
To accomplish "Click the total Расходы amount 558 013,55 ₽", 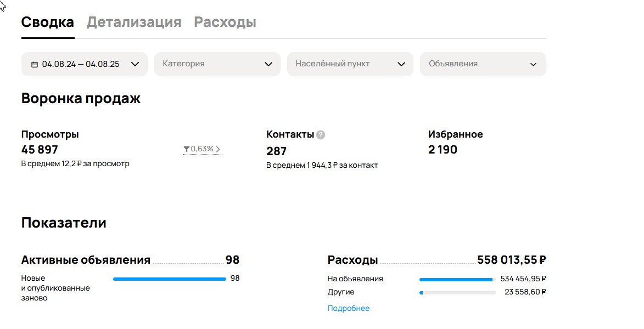I will 511,260.
